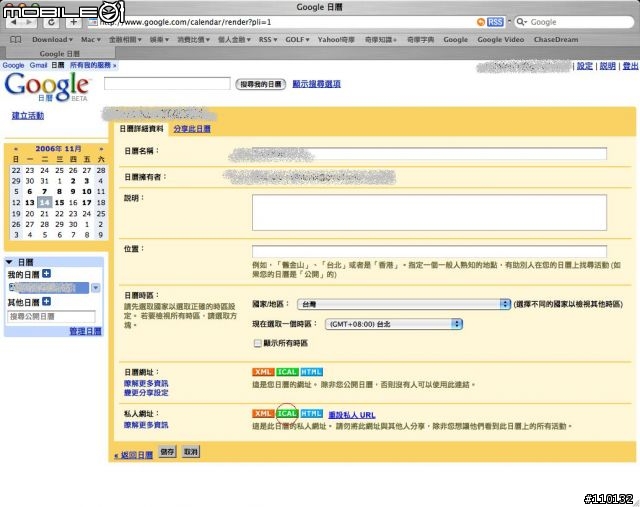The width and height of the screenshot is (640, 507).
Task: Open the RSS bookmarks folder
Action: pos(268,40)
